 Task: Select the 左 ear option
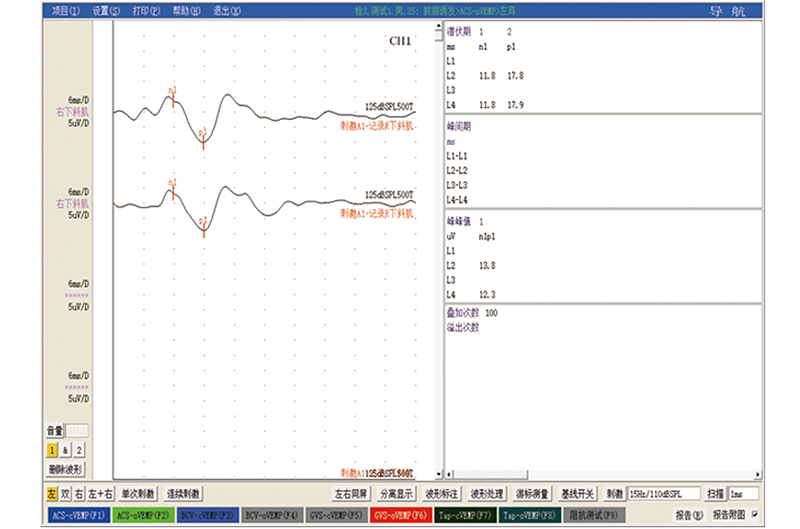tap(51, 494)
